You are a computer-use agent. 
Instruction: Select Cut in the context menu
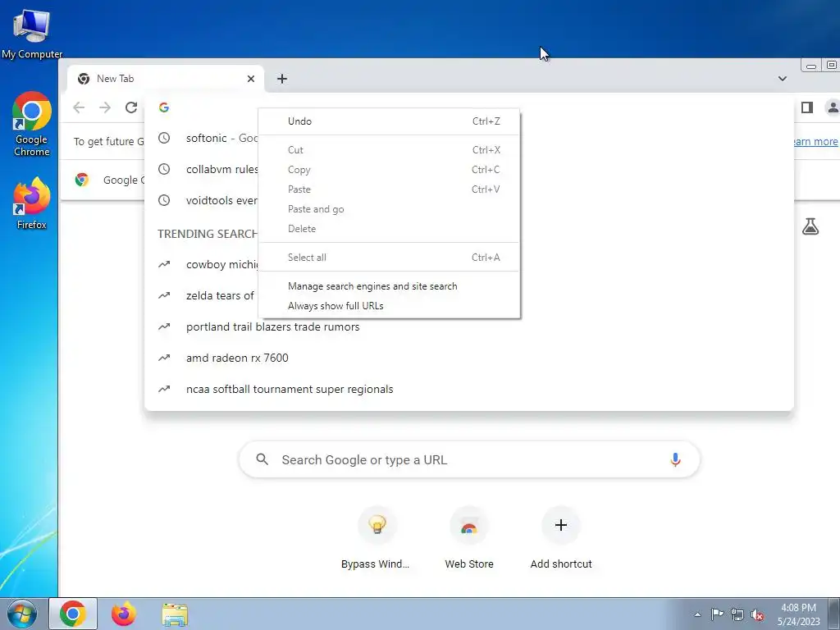point(389,150)
